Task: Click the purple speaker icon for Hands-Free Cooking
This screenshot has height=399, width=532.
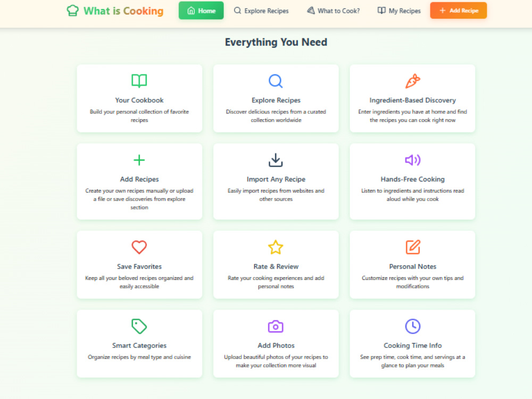Action: click(x=413, y=160)
